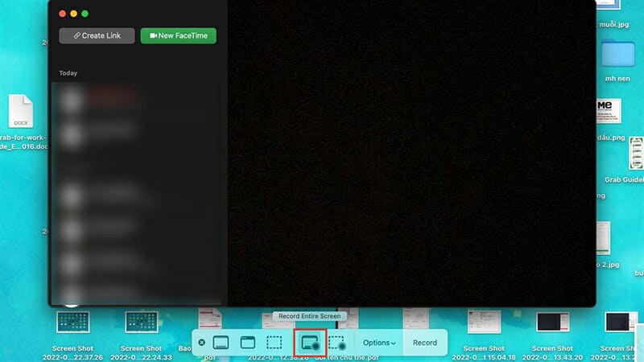Open the Options dropdown in screenshot toolbar
The height and width of the screenshot is (362, 644).
pos(379,343)
